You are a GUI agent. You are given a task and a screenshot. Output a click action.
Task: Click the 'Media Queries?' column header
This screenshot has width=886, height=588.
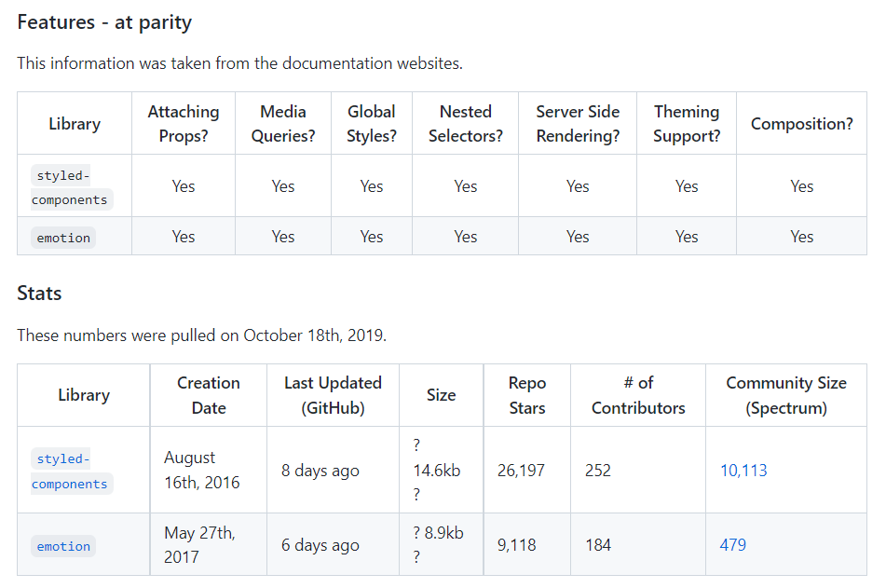click(x=283, y=124)
